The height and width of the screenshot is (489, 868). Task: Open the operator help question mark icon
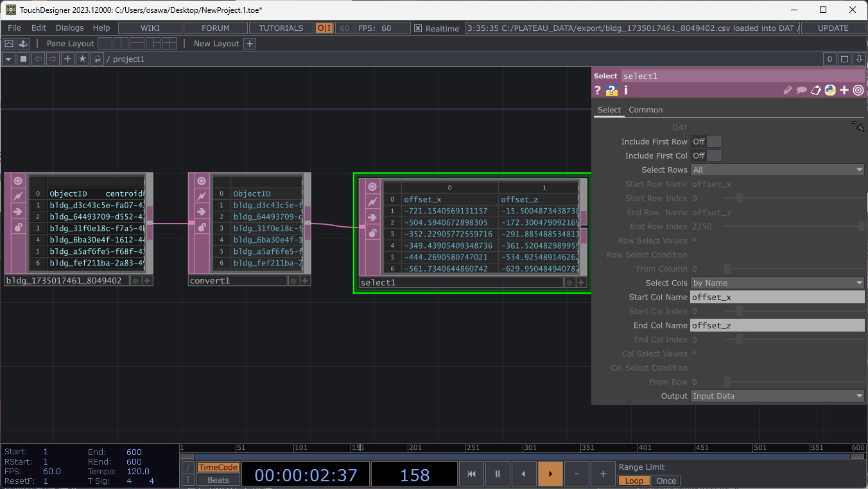pos(598,91)
